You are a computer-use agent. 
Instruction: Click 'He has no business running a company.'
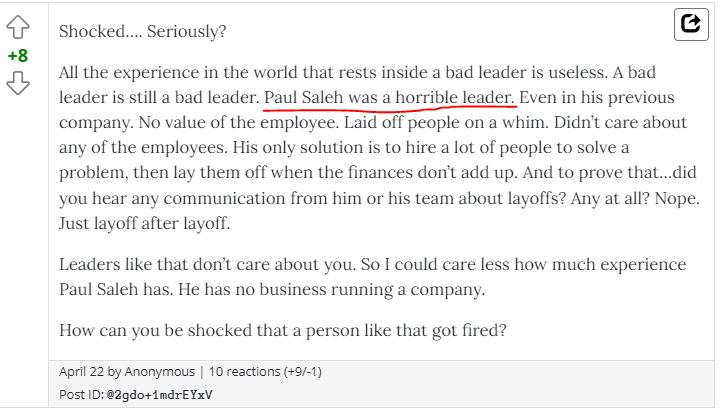[x=332, y=289]
